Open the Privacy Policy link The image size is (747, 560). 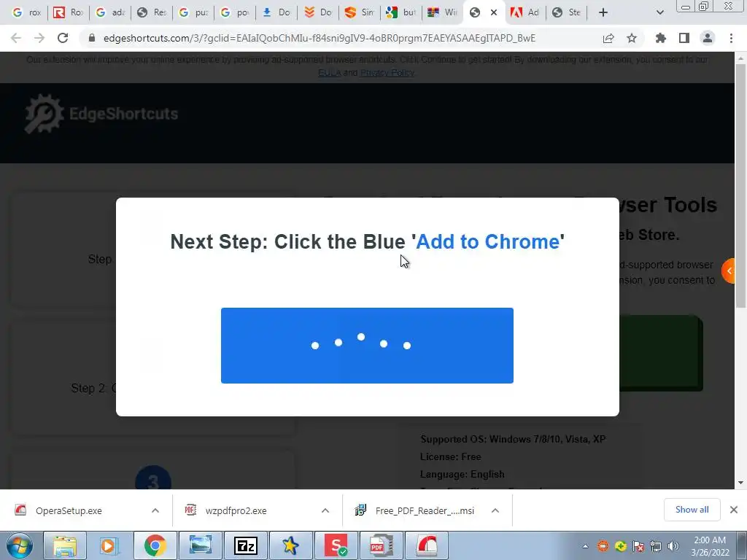click(387, 73)
